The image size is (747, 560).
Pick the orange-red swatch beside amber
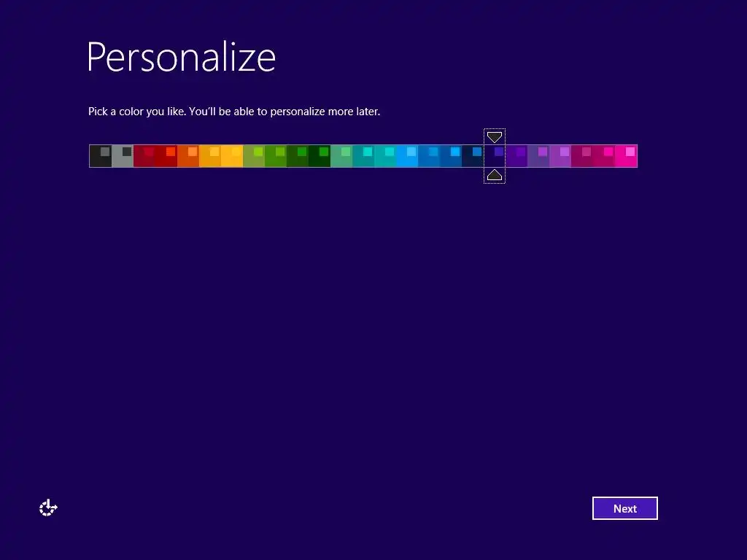[x=188, y=156]
